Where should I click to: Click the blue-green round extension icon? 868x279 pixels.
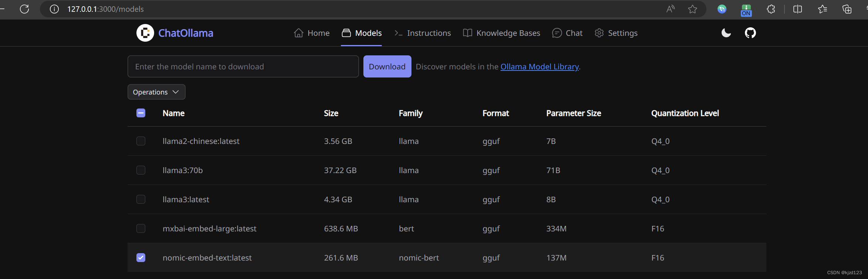click(722, 9)
